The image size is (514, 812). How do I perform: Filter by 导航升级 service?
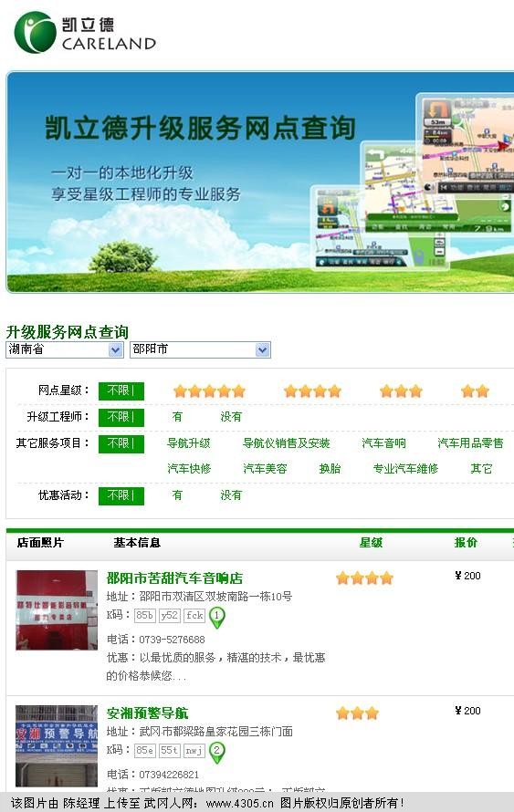(x=189, y=443)
